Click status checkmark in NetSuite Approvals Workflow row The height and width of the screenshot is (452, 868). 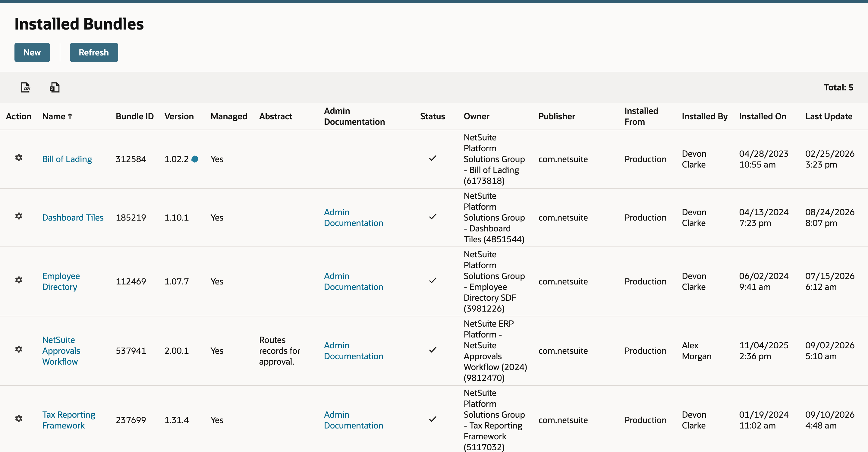[433, 350]
